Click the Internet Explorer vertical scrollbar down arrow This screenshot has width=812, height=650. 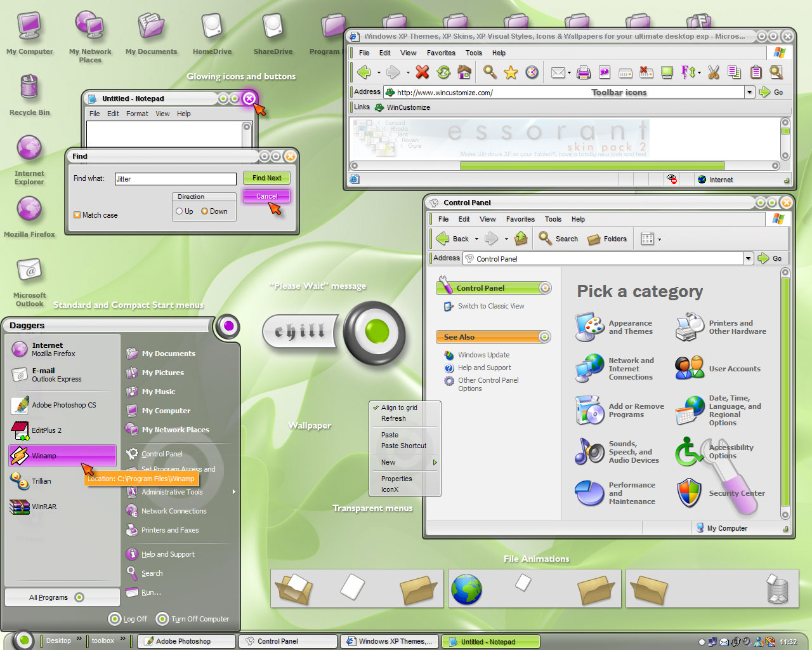785,156
